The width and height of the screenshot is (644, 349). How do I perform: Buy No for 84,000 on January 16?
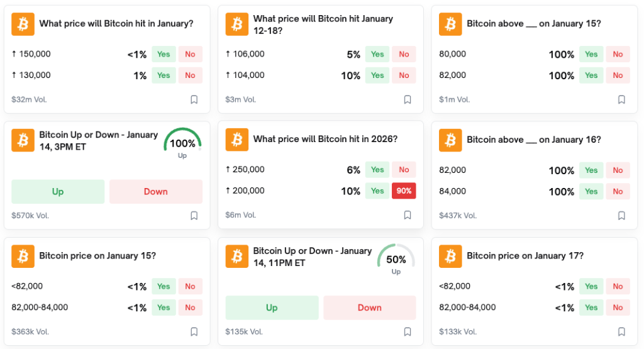coord(618,191)
